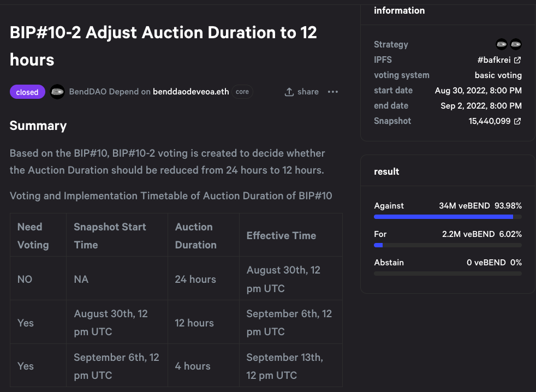Open the three-dot more options menu
Screen dimensions: 536x392
tap(333, 92)
